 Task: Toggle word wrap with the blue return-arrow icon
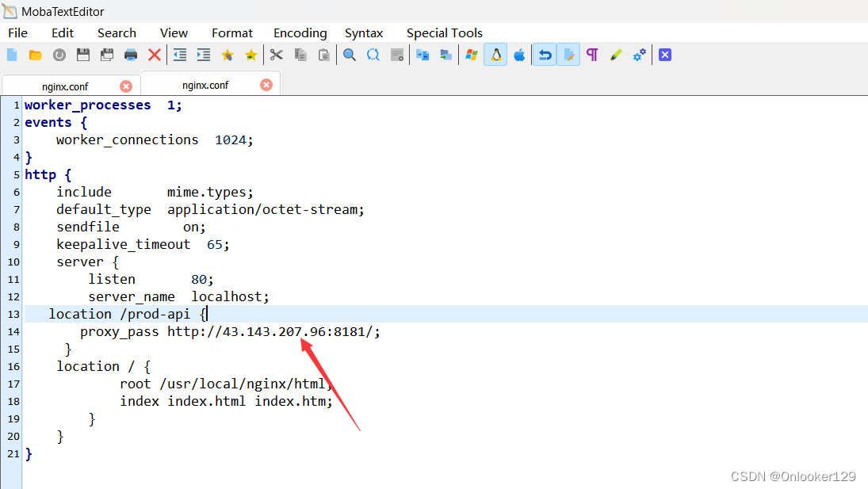(545, 55)
